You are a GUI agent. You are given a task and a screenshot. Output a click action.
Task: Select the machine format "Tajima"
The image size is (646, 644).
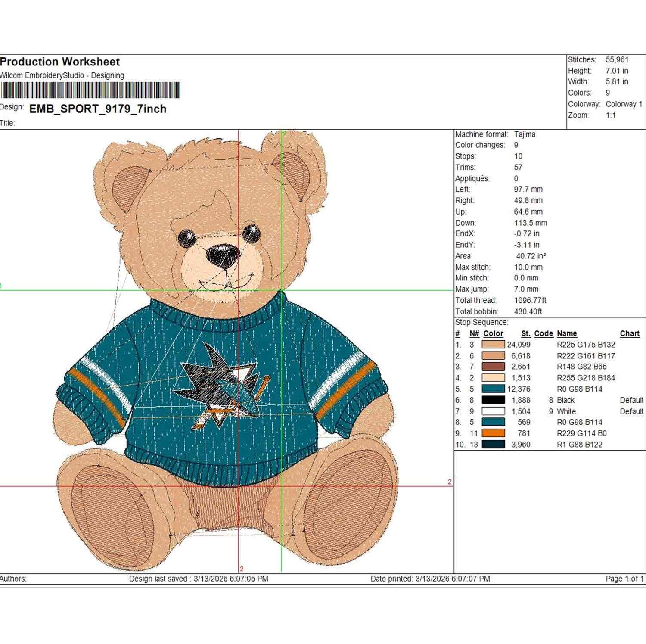coord(525,134)
